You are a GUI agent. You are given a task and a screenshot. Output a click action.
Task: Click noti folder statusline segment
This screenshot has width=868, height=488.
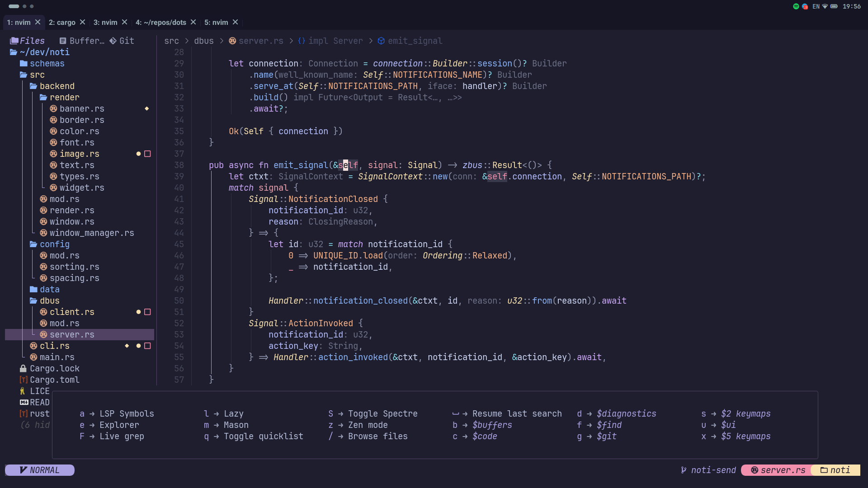point(835,470)
